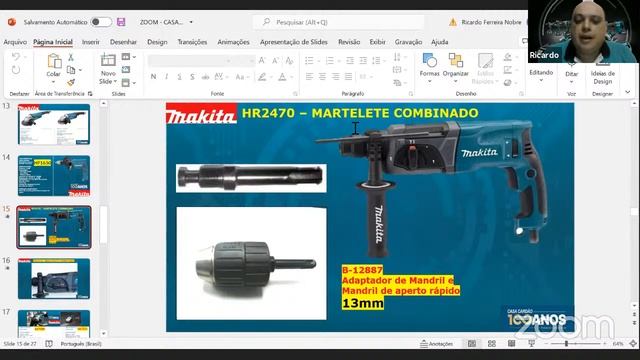This screenshot has height=360, width=640.
Task: Open the change case Aa dropdown
Action: [x=242, y=77]
